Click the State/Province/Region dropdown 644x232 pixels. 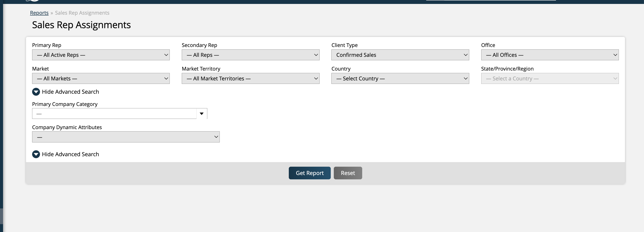click(x=549, y=78)
